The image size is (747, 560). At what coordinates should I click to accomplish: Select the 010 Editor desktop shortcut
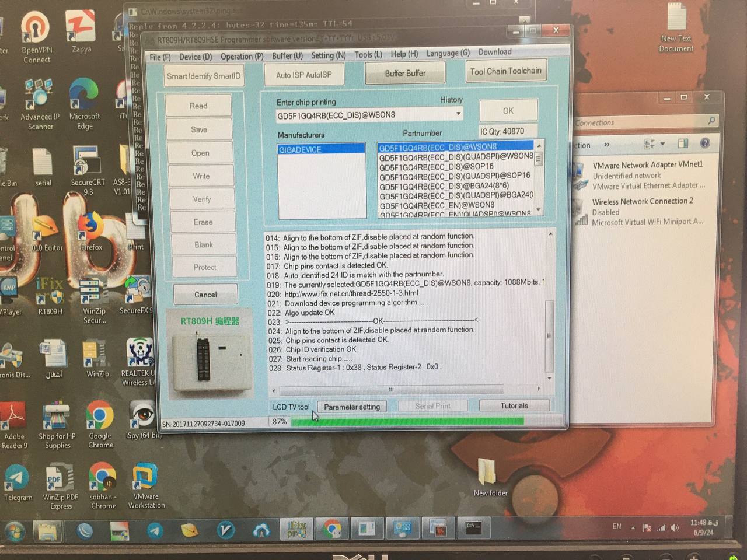47,233
